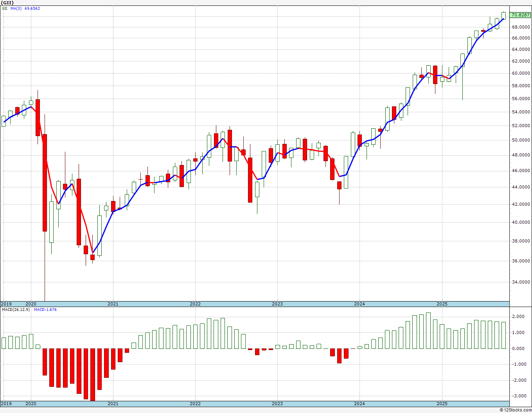Select the -2.000 MACD axis label
The height and width of the screenshot is (413, 532).
(519, 380)
